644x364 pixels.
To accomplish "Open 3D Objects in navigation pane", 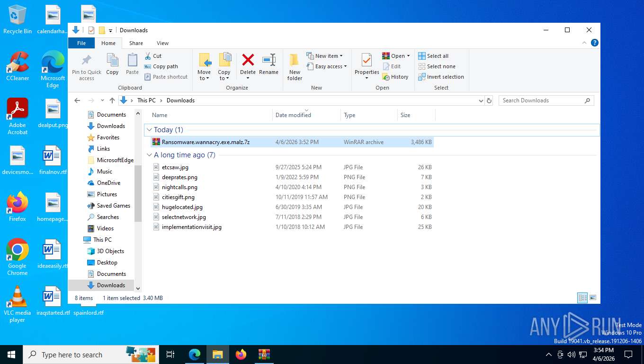I will pyautogui.click(x=110, y=251).
